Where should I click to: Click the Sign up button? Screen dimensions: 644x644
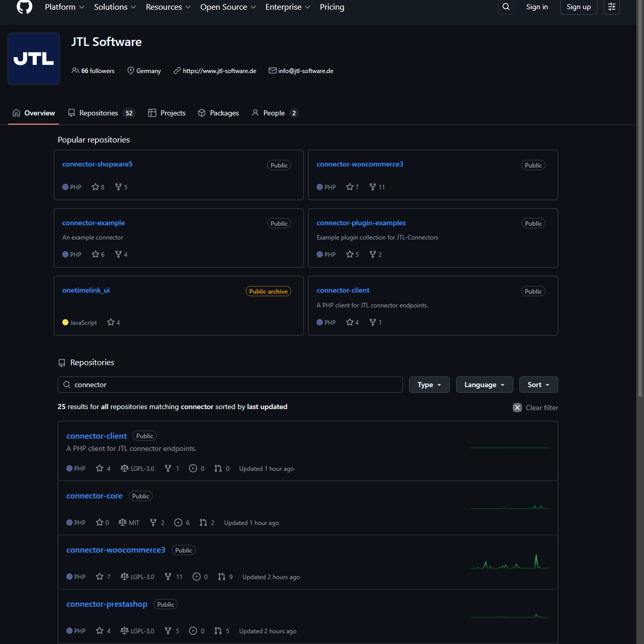(579, 7)
